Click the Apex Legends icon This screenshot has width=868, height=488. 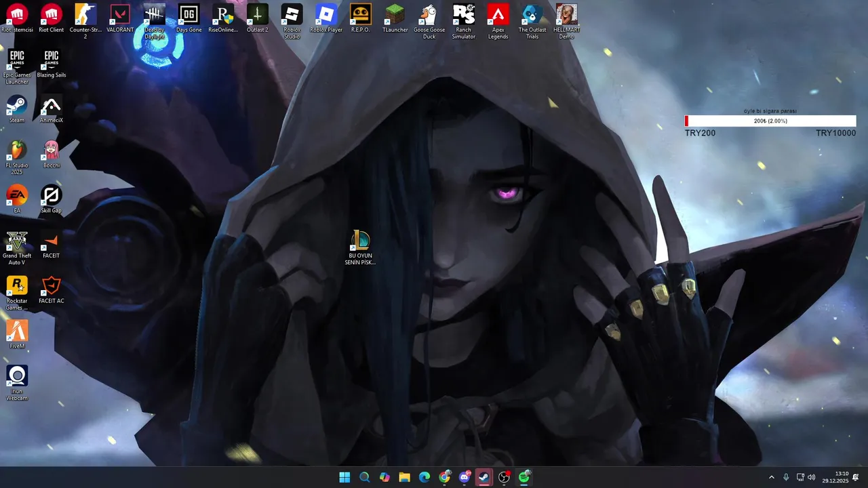tap(498, 21)
